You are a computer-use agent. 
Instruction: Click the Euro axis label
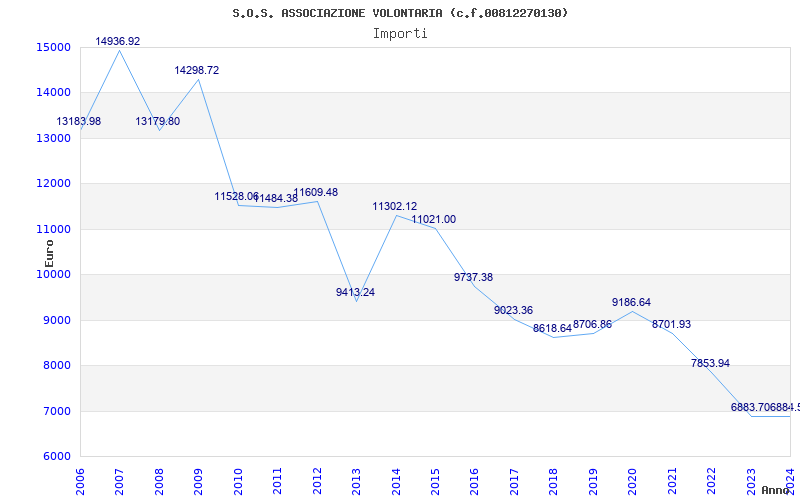pyautogui.click(x=49, y=254)
